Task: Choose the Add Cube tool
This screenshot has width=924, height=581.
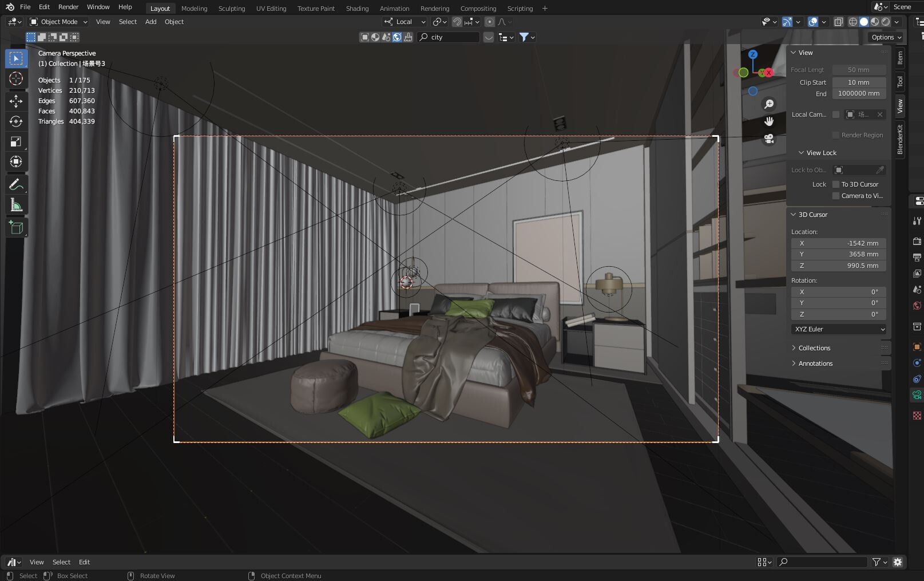Action: (16, 227)
